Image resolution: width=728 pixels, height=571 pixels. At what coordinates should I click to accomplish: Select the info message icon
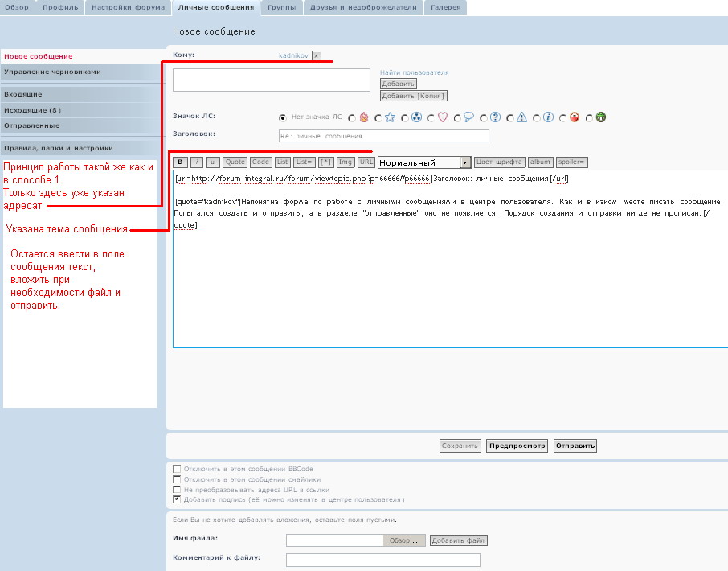pyautogui.click(x=538, y=117)
